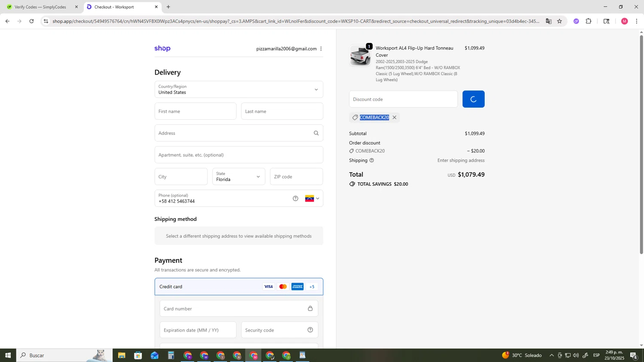Open File Explorer from the taskbar
This screenshot has width=644, height=362.
pos(122,355)
